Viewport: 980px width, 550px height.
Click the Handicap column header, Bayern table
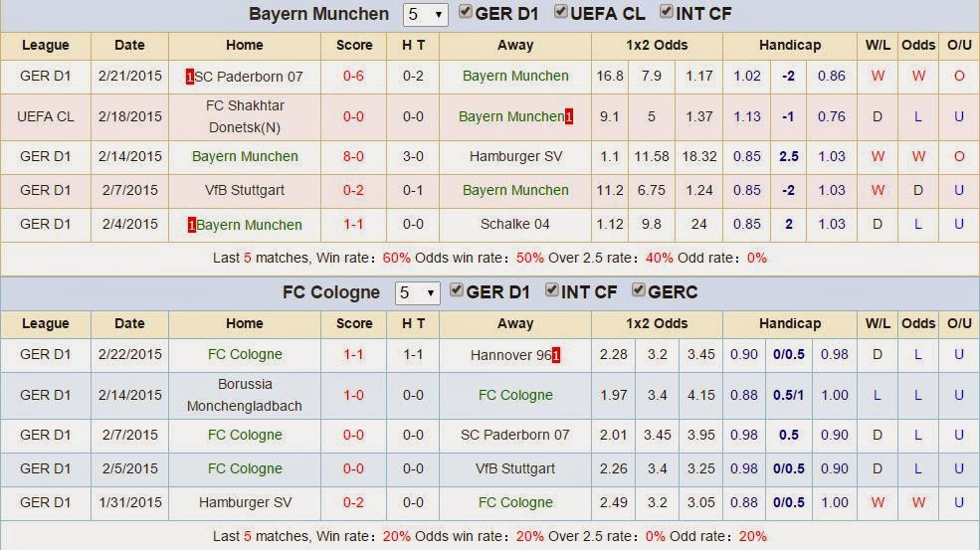click(x=789, y=45)
